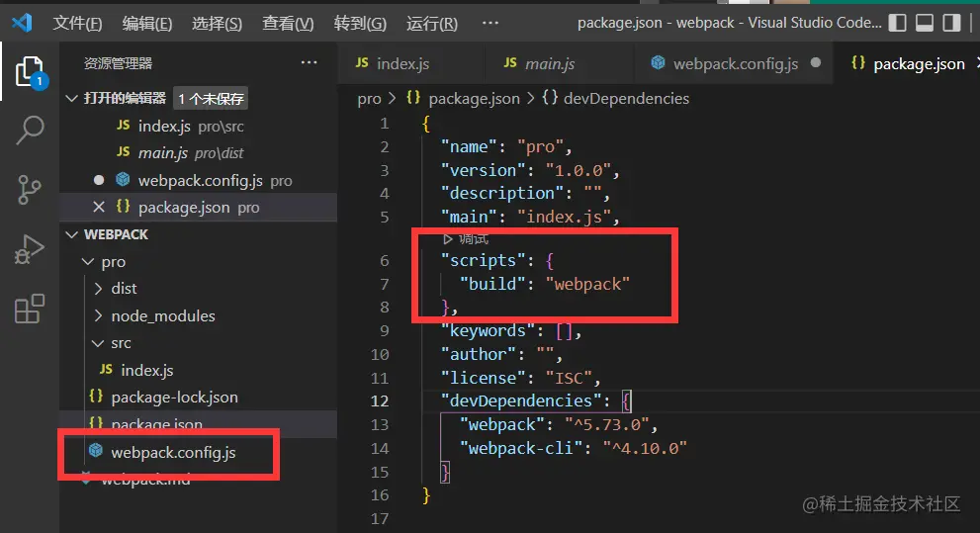Collapse the 打开的编辑器 section
Screen dimensions: 980x533
pos(72,99)
